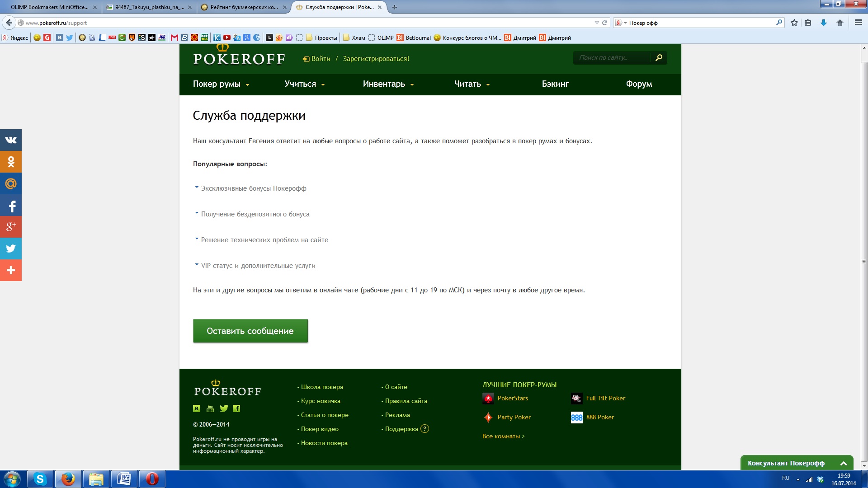Screen dimensions: 868x488
Task: Click the browser address bar
Action: click(307, 23)
